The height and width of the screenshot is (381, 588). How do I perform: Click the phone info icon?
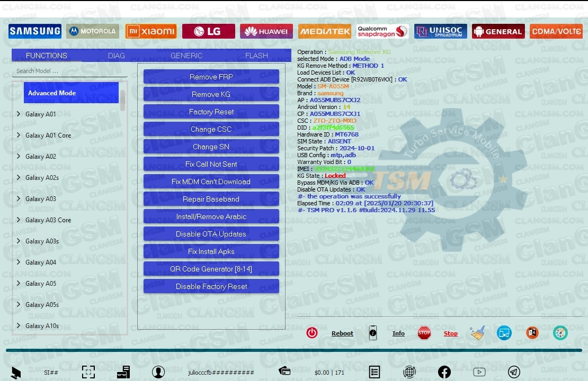point(373,333)
